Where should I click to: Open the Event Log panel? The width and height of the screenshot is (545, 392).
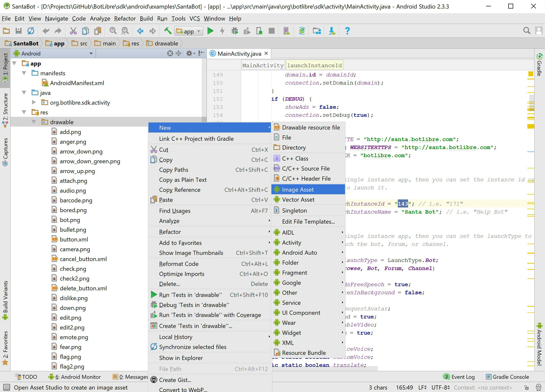(x=459, y=377)
